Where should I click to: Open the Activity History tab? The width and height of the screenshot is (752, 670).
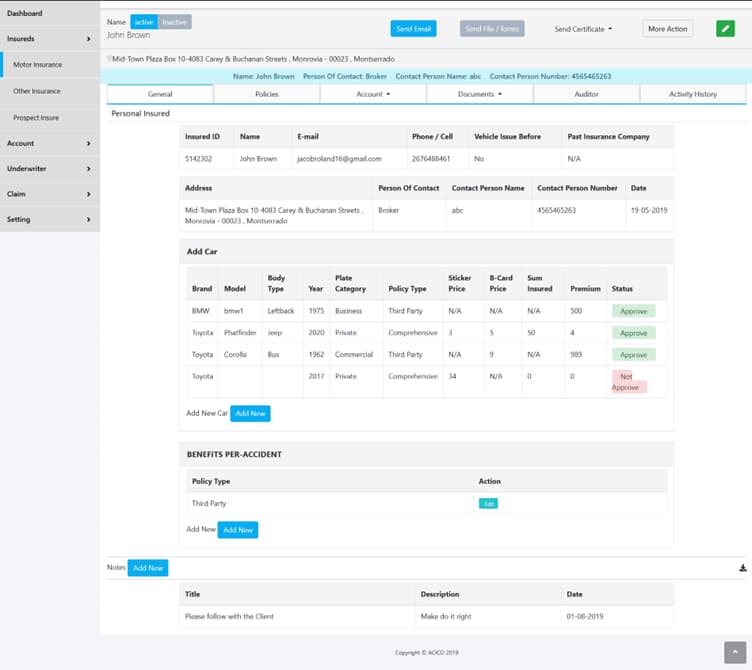tap(693, 94)
